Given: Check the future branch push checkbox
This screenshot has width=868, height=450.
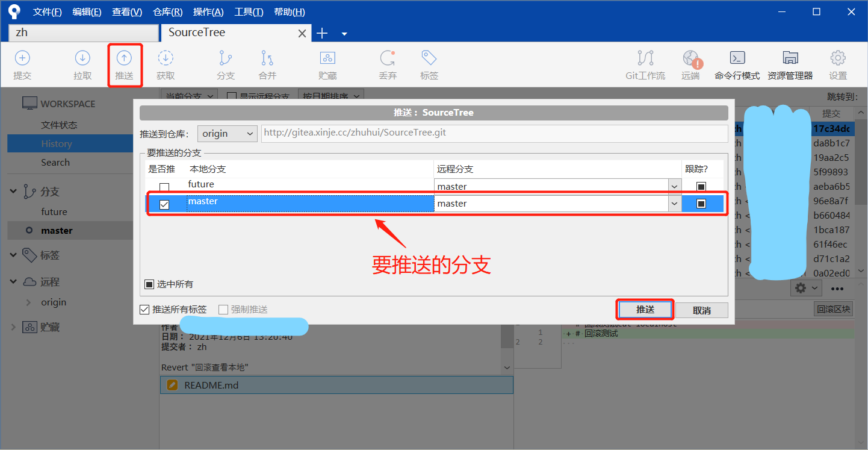Looking at the screenshot, I should [x=164, y=187].
